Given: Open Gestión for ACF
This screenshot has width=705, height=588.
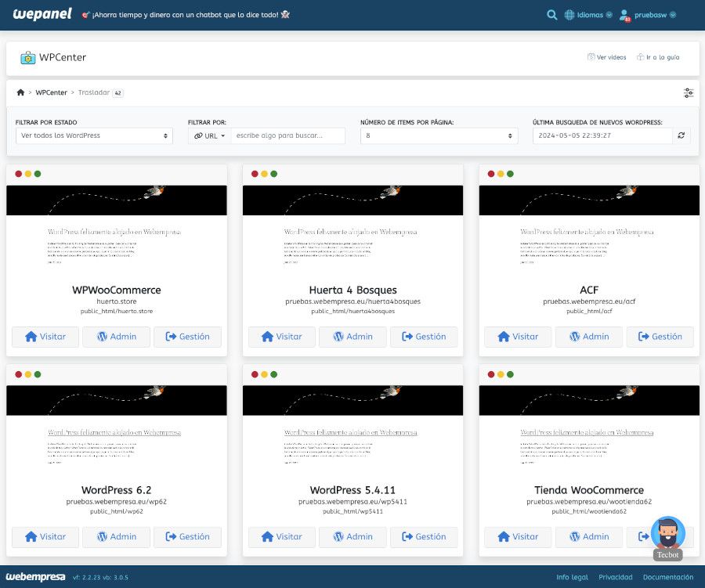Looking at the screenshot, I should click(660, 337).
